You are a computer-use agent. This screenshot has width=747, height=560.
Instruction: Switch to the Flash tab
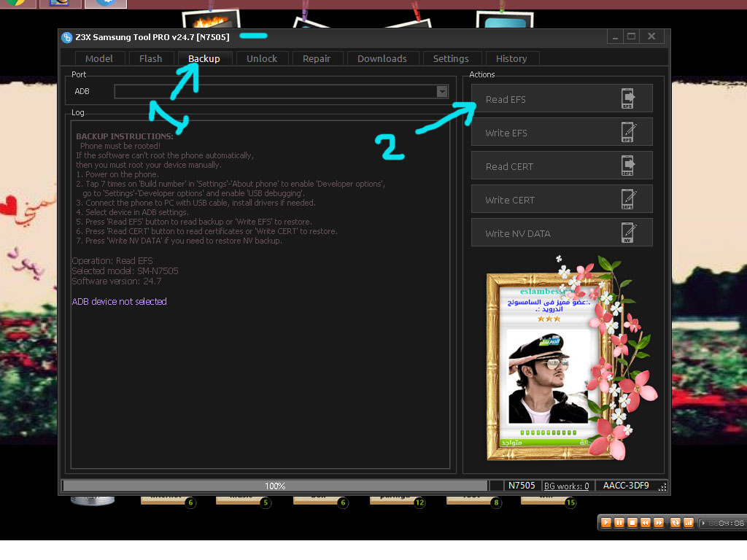[150, 58]
